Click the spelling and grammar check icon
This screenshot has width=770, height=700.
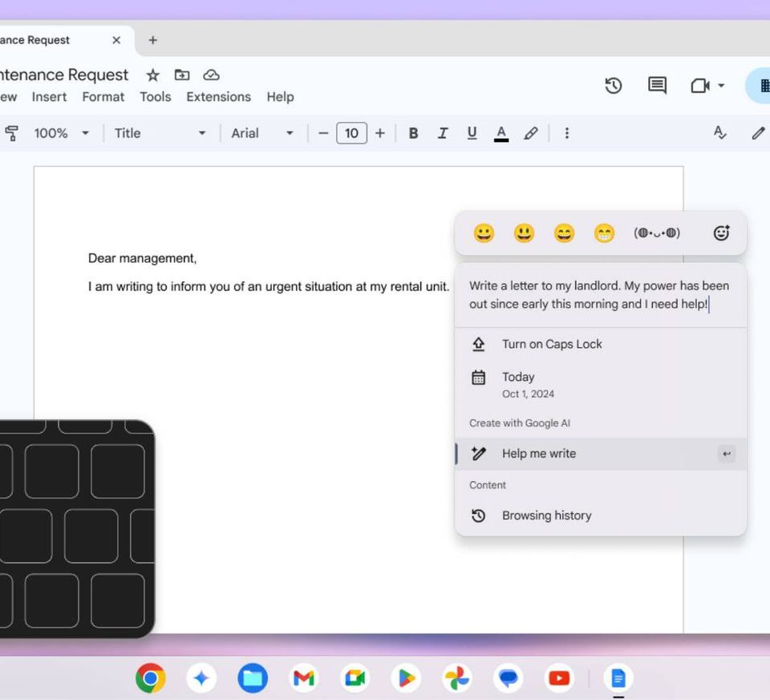click(719, 133)
